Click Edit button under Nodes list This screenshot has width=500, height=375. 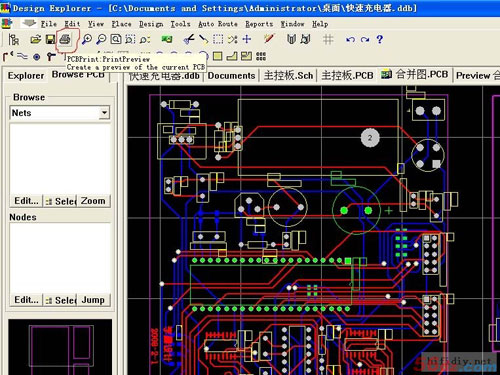pyautogui.click(x=26, y=300)
